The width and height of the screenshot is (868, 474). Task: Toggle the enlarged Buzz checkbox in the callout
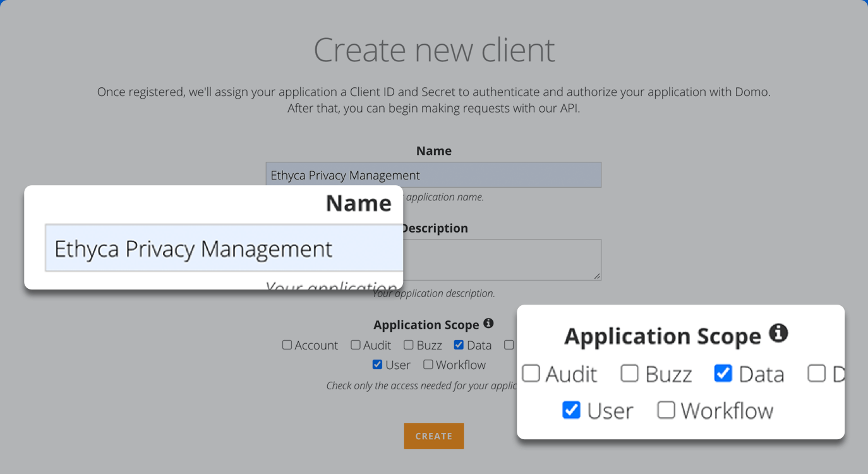coord(630,374)
